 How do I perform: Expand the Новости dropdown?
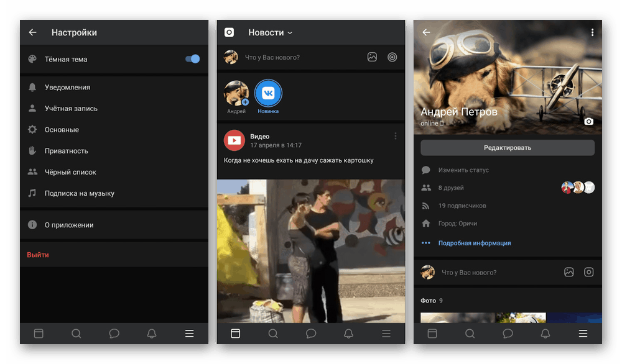pos(271,32)
